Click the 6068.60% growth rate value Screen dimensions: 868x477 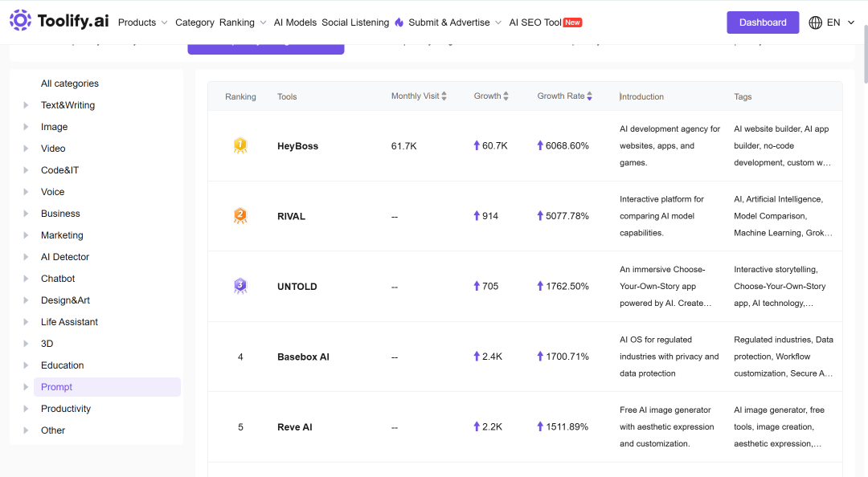[x=567, y=145]
